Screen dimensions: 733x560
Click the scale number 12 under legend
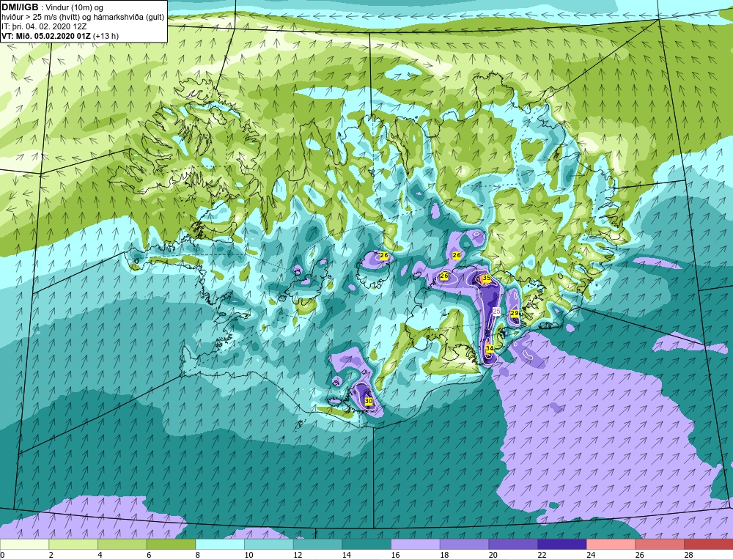(298, 555)
